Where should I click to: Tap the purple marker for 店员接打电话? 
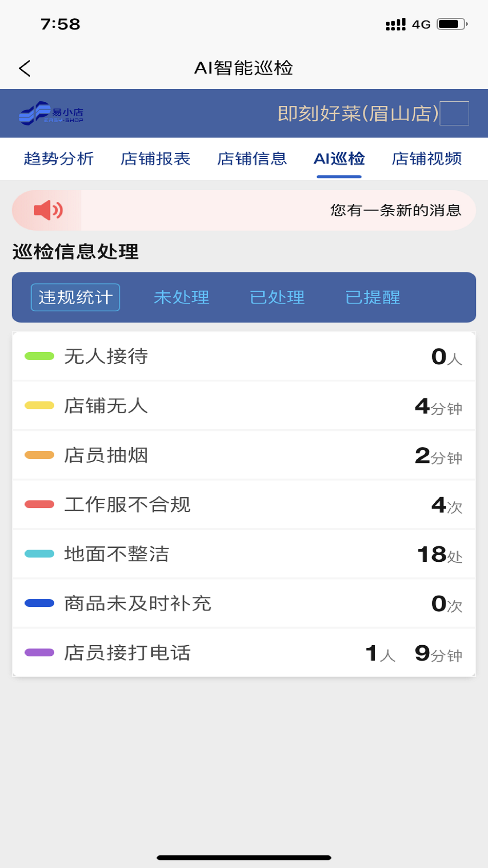39,653
